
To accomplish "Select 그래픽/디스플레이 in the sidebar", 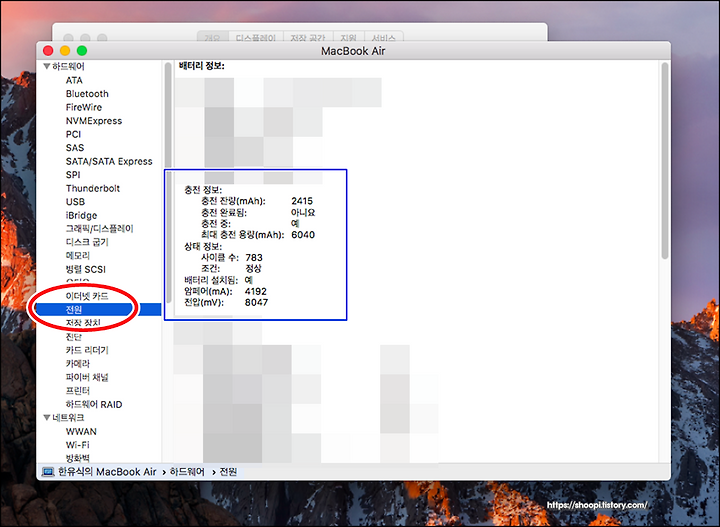I will click(x=99, y=229).
